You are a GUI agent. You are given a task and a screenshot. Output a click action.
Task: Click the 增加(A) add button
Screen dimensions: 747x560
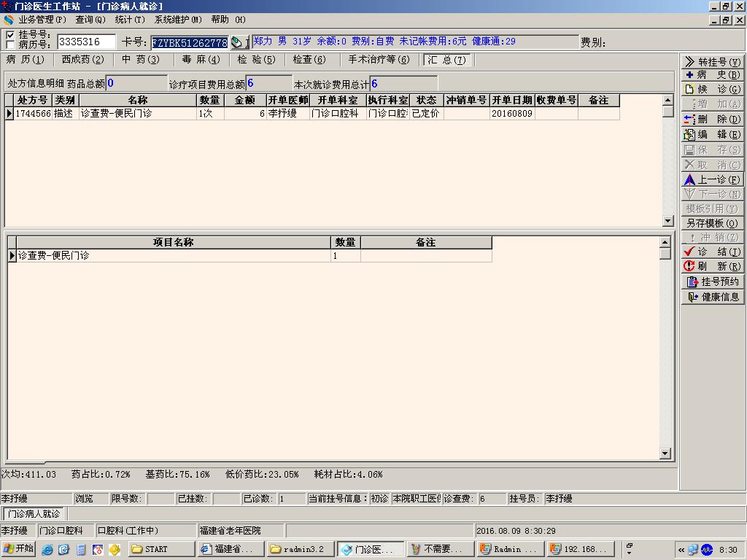pyautogui.click(x=712, y=104)
